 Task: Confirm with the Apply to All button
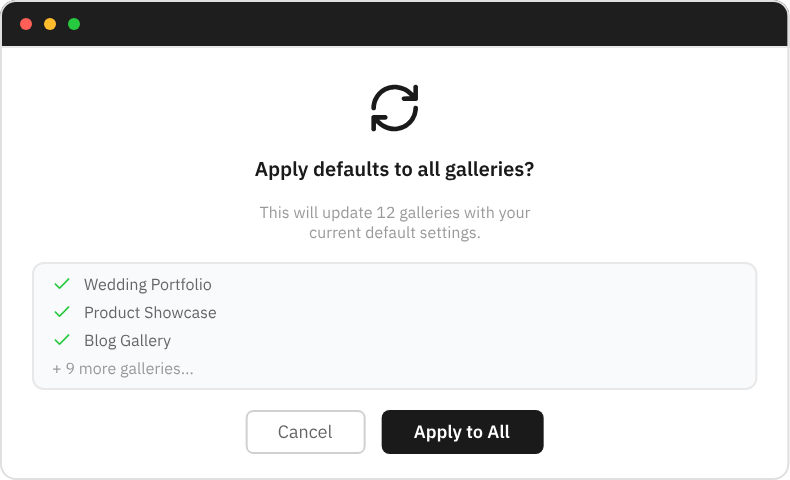[x=462, y=432]
